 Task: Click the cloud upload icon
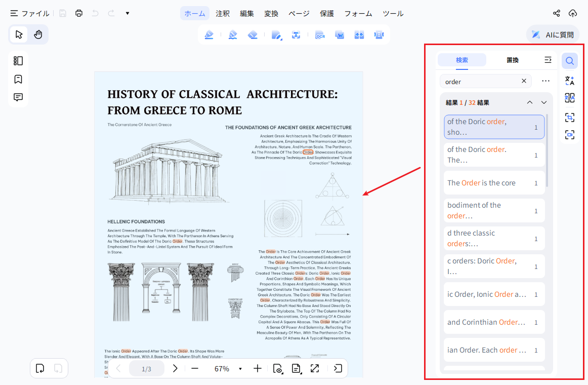click(573, 14)
